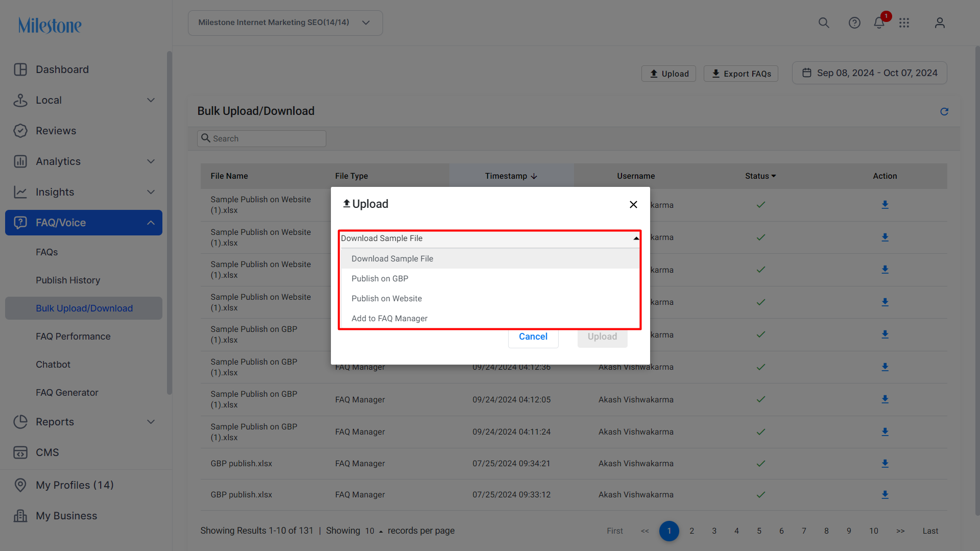Open the date range picker
Image resolution: width=980 pixels, height=551 pixels.
point(869,73)
